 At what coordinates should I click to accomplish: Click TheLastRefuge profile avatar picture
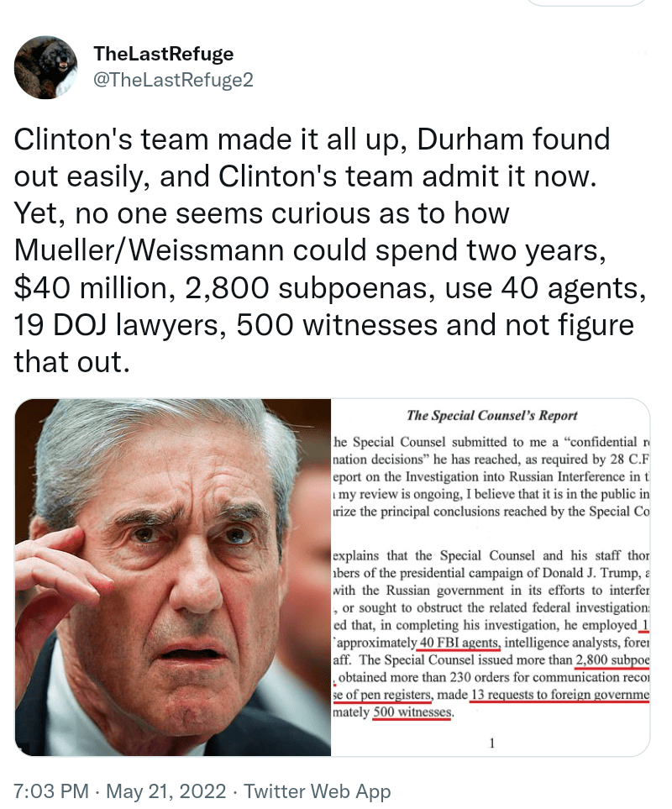[x=46, y=67]
